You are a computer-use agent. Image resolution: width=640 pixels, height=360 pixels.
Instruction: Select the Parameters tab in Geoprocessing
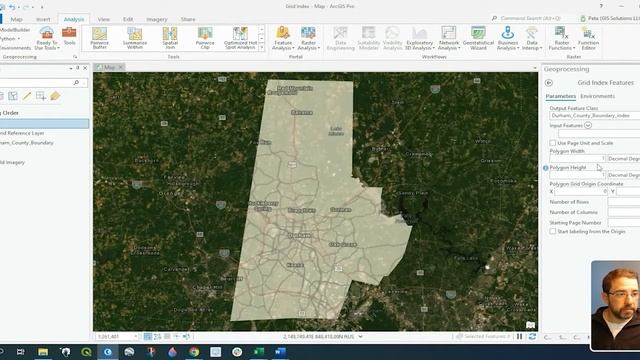pos(560,96)
